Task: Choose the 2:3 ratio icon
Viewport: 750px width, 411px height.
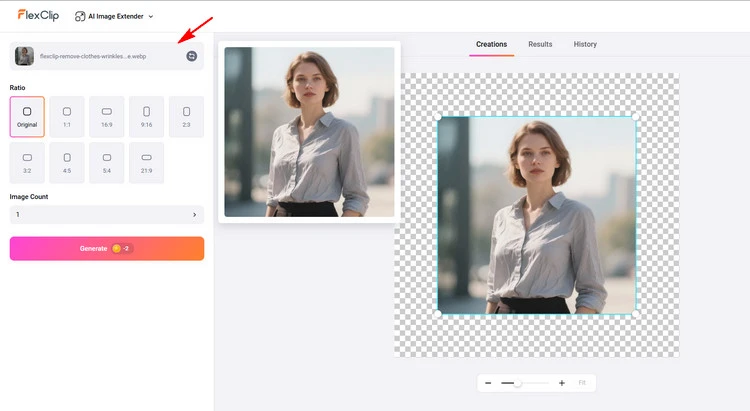Action: (186, 116)
